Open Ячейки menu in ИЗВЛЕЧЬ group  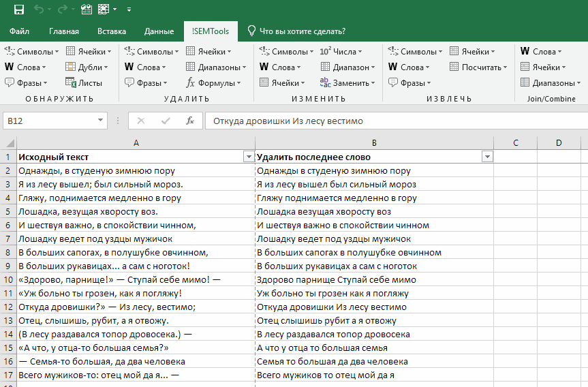click(x=472, y=51)
